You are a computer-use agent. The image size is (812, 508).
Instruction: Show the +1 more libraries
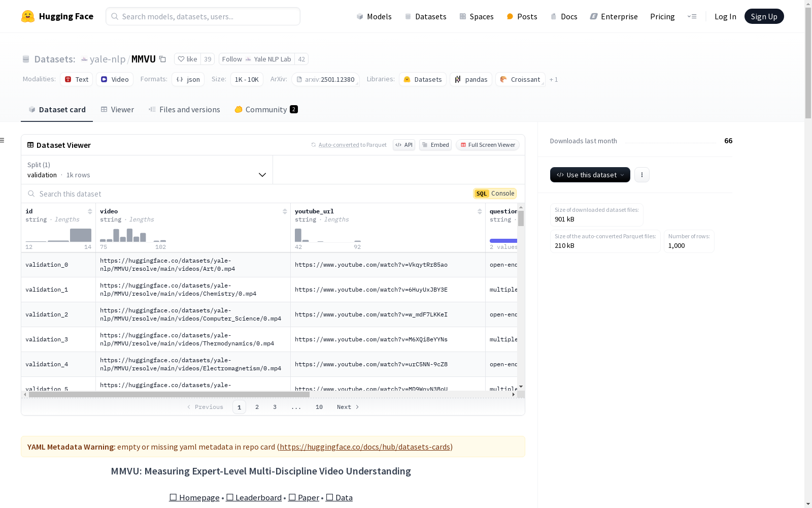coord(554,79)
